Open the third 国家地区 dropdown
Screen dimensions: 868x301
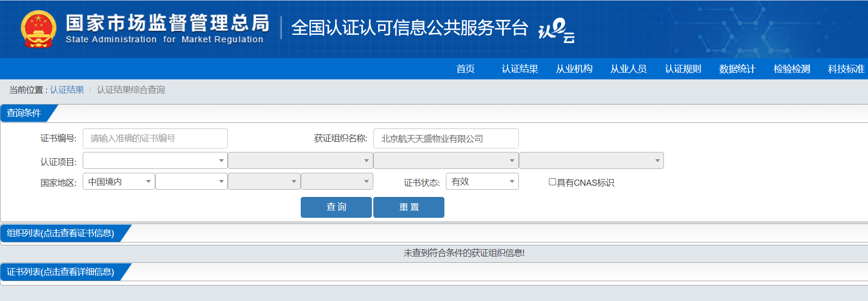coord(264,181)
